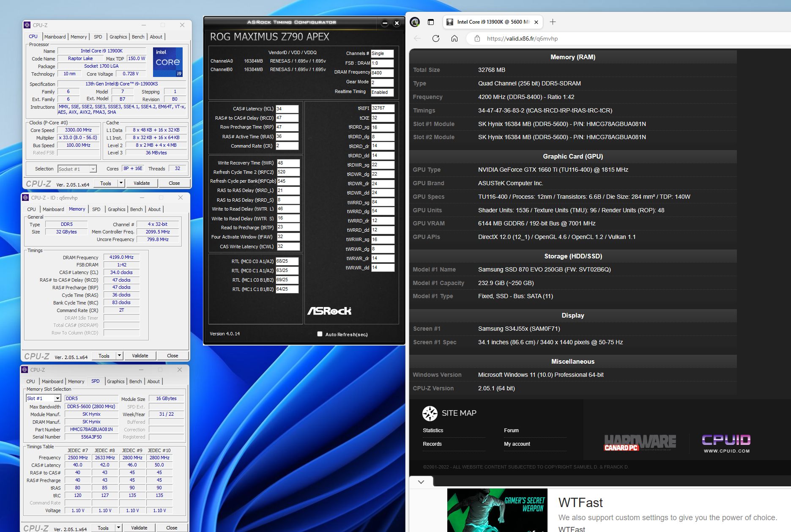Select the Graphics tab in q6mvhp CPU-Z window
This screenshot has width=791, height=532.
tap(117, 209)
